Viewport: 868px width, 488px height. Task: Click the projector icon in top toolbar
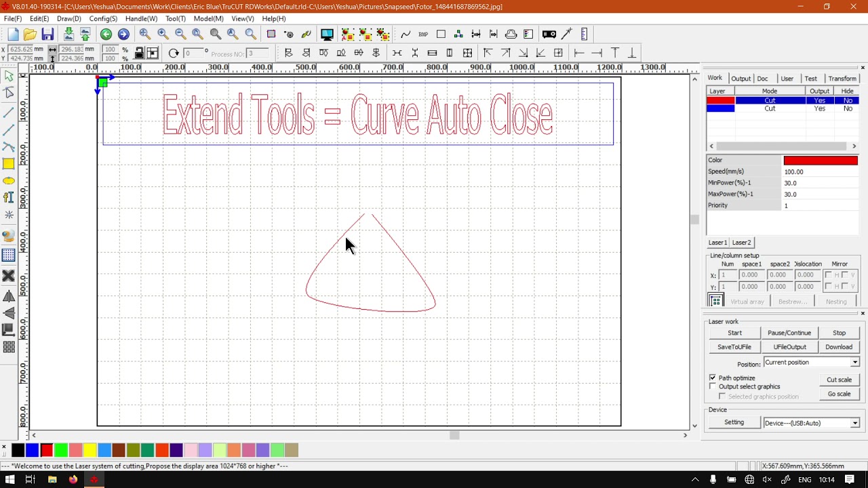point(549,34)
